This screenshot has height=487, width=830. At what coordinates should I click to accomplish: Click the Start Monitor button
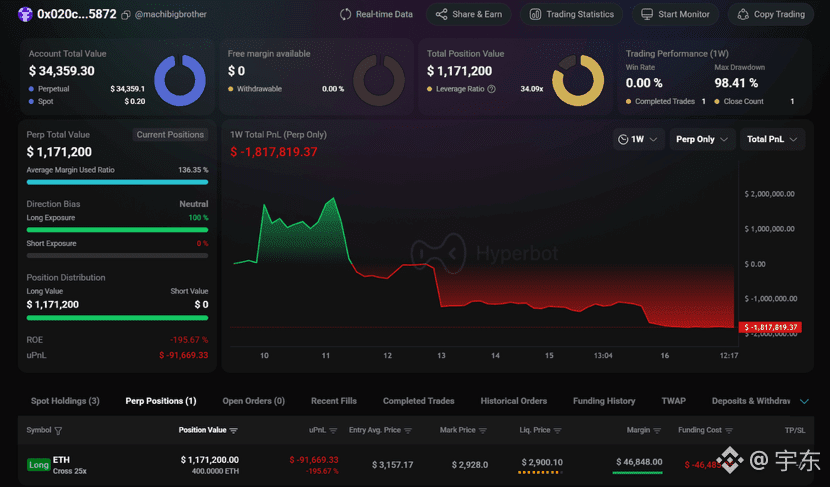click(675, 15)
